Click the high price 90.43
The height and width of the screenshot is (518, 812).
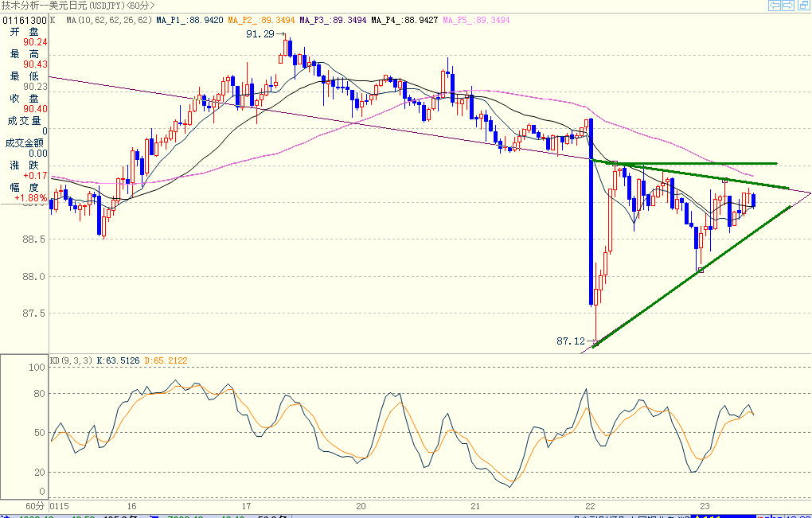point(35,64)
